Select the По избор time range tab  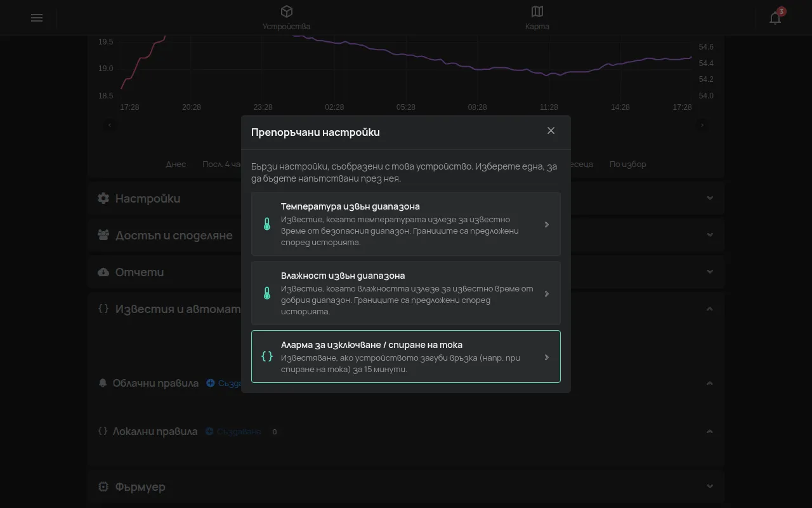tap(627, 164)
